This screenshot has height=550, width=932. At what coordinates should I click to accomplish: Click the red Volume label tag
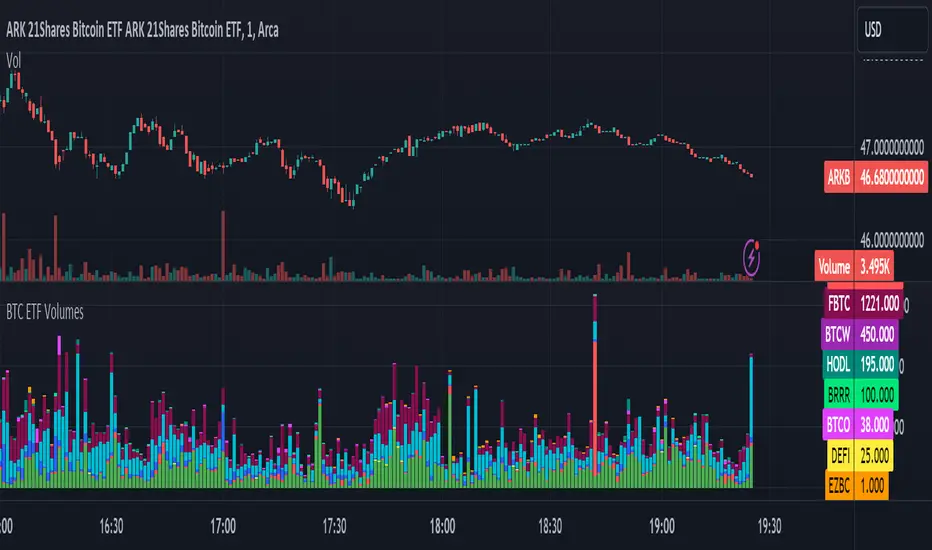(x=832, y=267)
